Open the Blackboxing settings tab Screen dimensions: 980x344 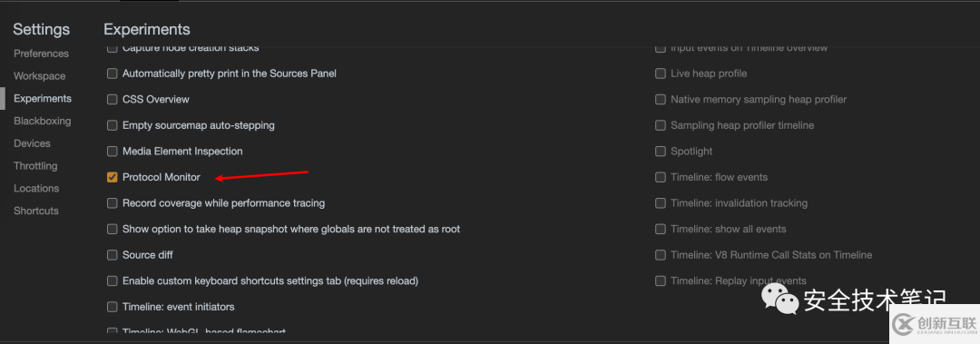(x=43, y=122)
